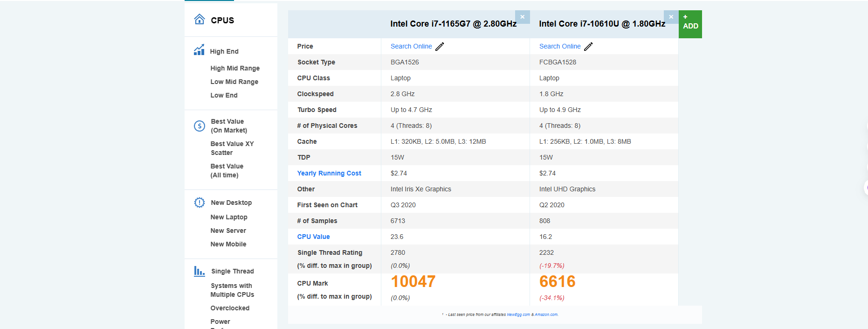Open Best Value (On Market) chart
Image resolution: width=868 pixels, height=329 pixels.
pos(229,126)
